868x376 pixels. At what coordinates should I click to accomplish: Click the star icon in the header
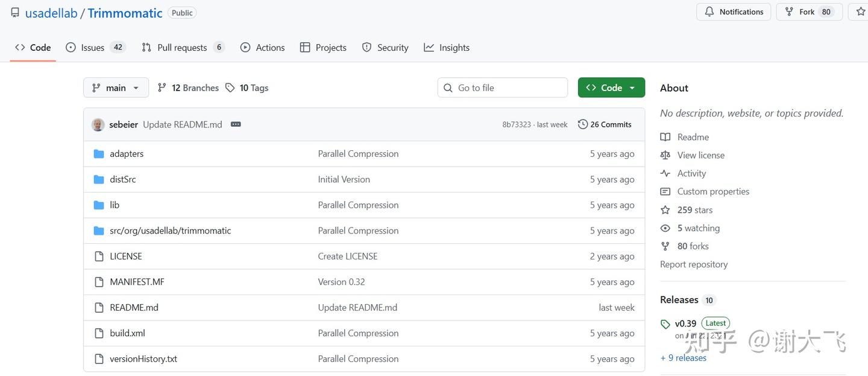pos(860,12)
